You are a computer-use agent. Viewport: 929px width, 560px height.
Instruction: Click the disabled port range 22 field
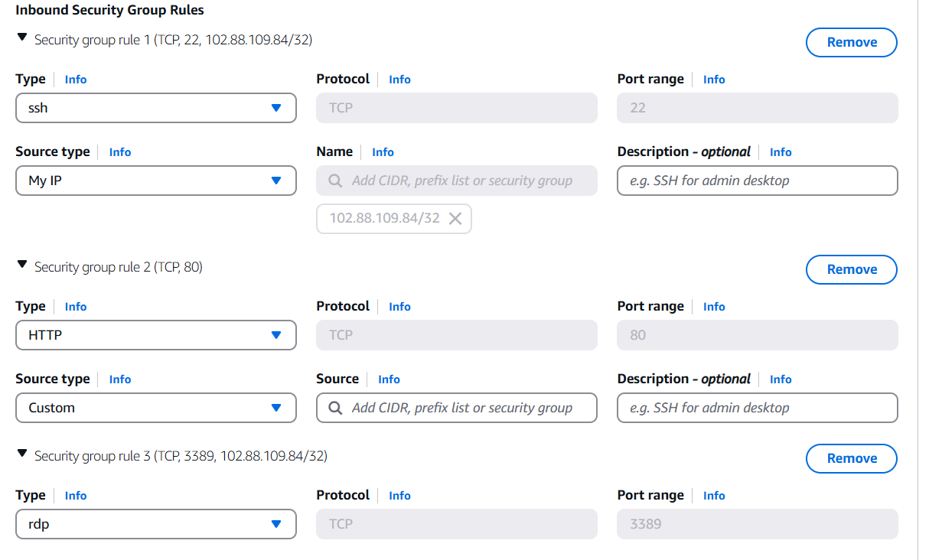[x=758, y=108]
